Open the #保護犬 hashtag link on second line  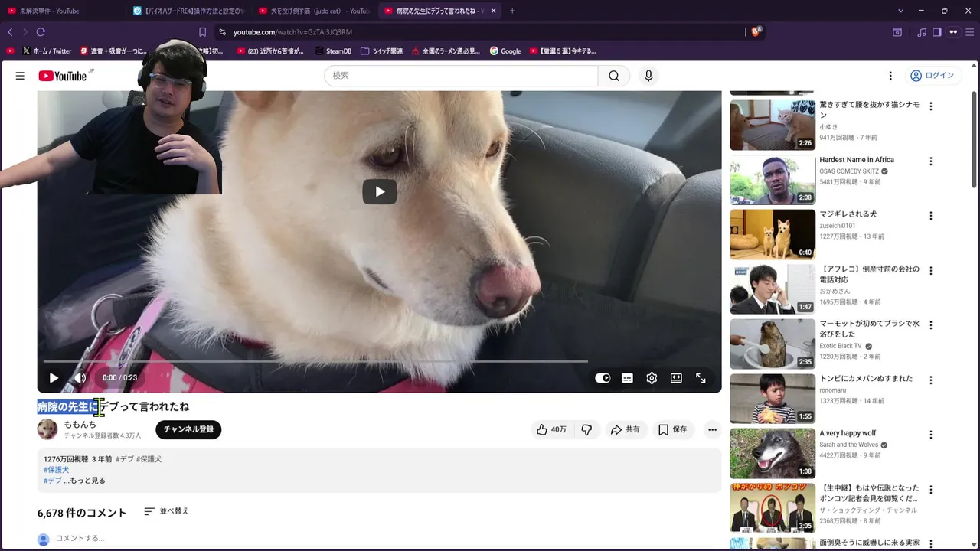[x=56, y=470]
